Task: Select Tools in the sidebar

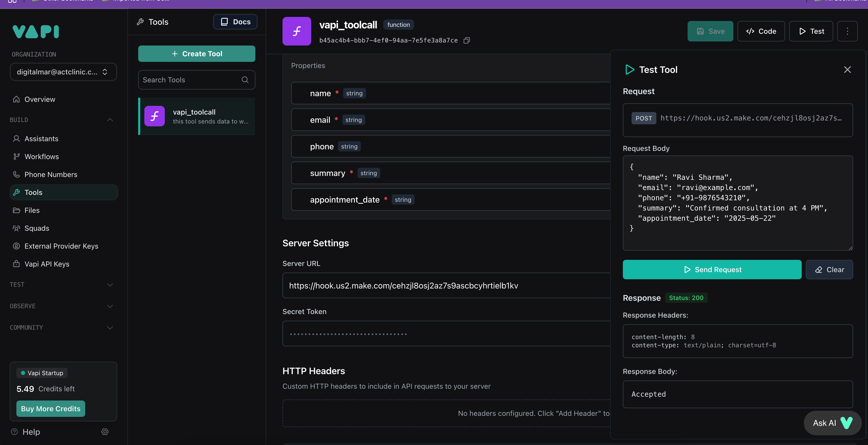Action: pos(63,192)
